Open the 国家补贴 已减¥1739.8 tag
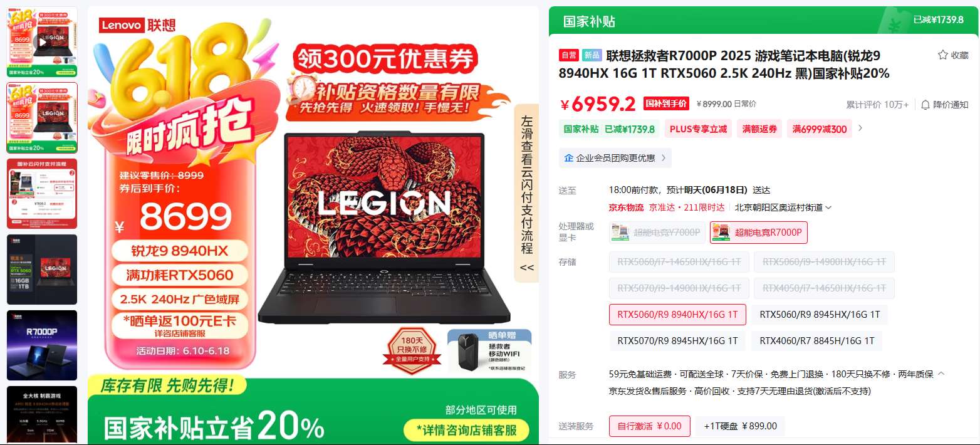Viewport: 980px width, 445px height. click(609, 129)
